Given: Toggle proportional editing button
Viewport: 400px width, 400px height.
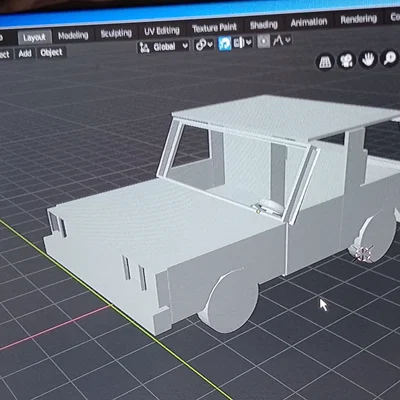Looking at the screenshot, I should pos(264,42).
